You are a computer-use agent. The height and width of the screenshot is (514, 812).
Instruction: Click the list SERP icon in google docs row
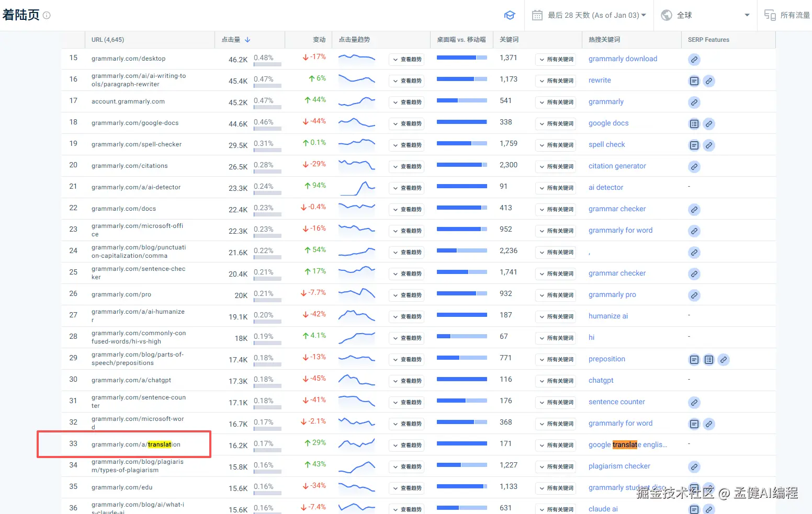click(x=694, y=124)
